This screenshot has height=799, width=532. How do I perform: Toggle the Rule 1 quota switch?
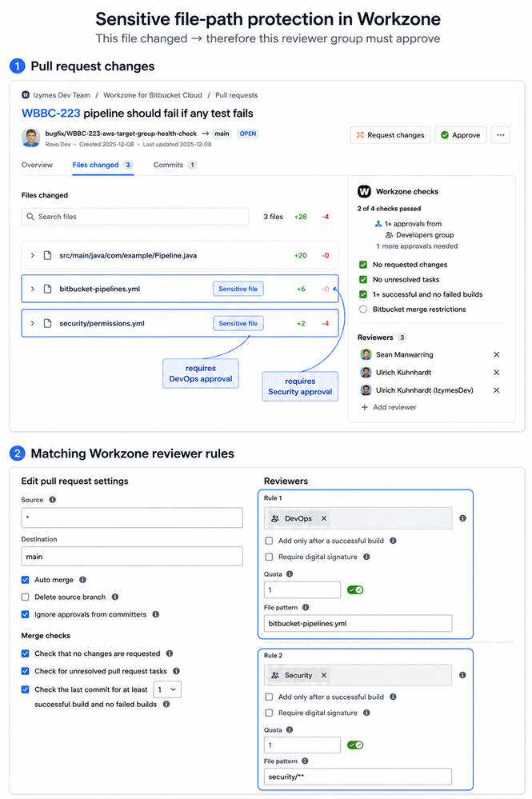point(355,589)
